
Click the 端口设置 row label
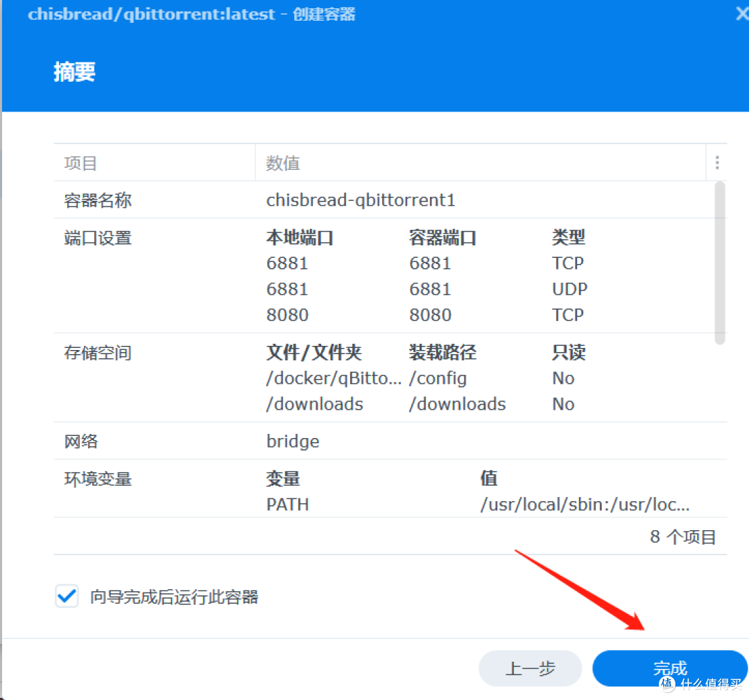pyautogui.click(x=96, y=238)
